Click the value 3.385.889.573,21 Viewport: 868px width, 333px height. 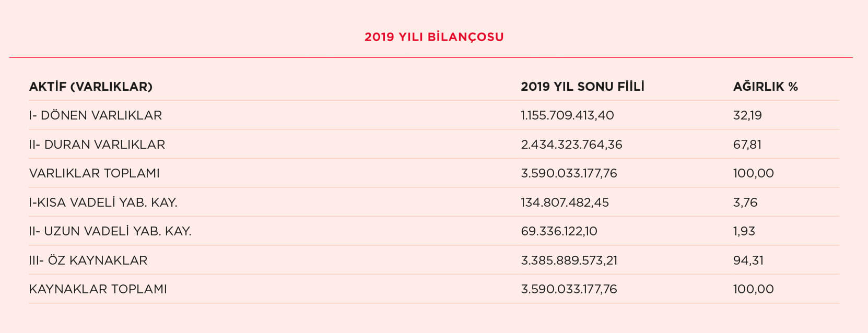click(569, 260)
